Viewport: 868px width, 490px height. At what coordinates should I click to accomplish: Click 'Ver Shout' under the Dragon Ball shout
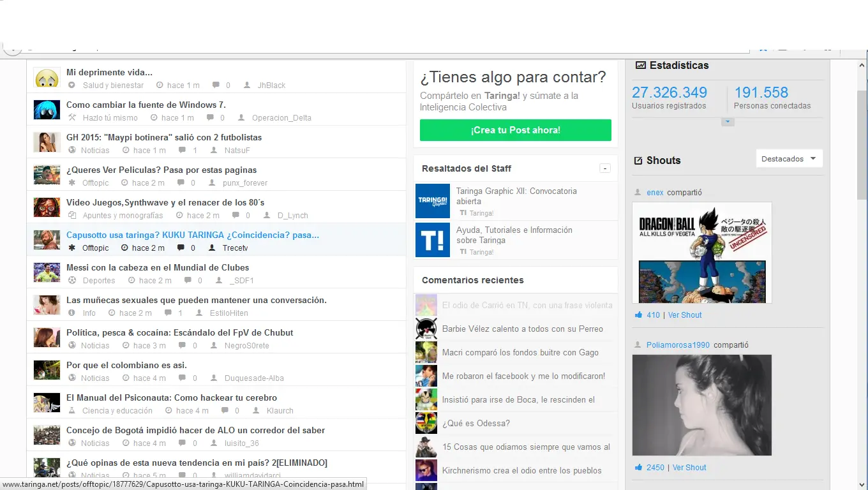click(x=685, y=315)
